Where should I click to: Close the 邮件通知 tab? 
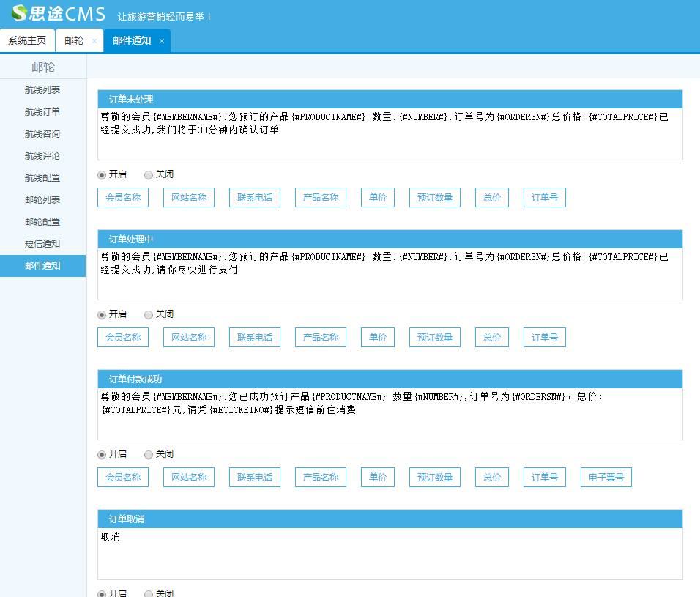pyautogui.click(x=162, y=41)
